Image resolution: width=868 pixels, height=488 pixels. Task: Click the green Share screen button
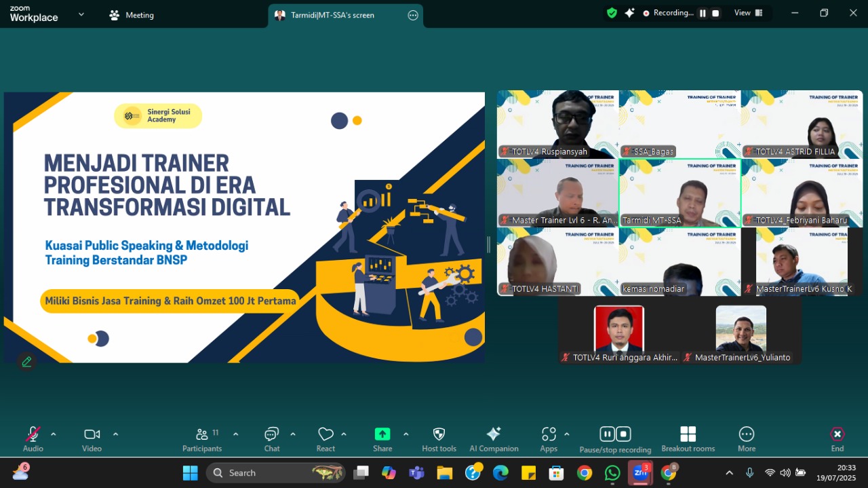tap(382, 434)
